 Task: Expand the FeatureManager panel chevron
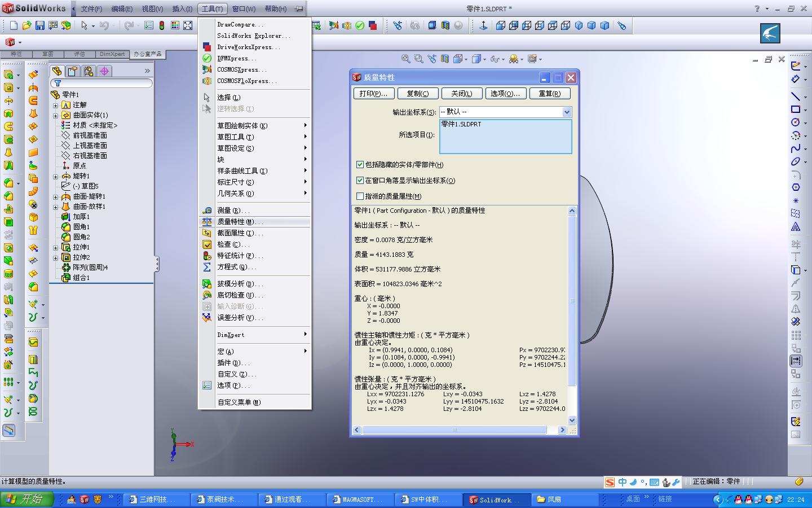(147, 71)
